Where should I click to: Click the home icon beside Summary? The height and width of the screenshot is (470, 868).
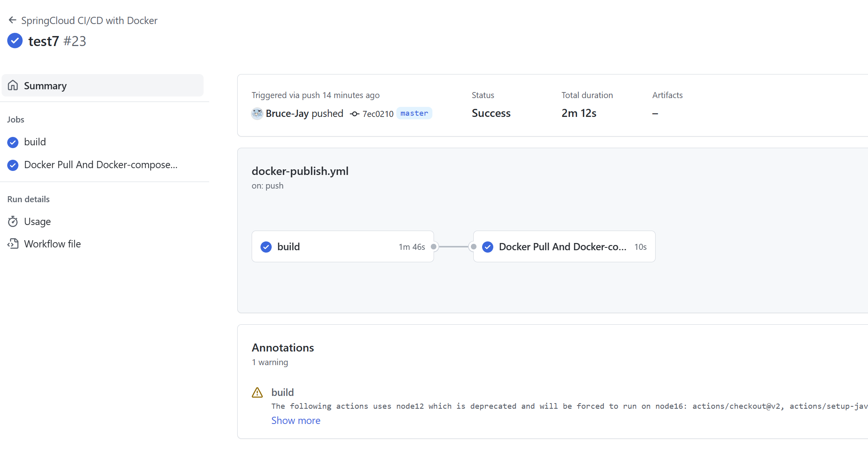pyautogui.click(x=13, y=85)
